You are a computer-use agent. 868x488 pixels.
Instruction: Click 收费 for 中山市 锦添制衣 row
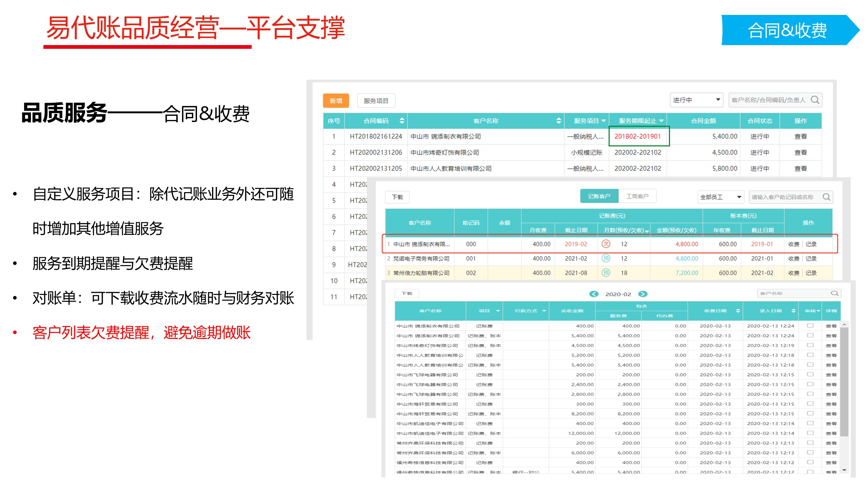pos(794,244)
